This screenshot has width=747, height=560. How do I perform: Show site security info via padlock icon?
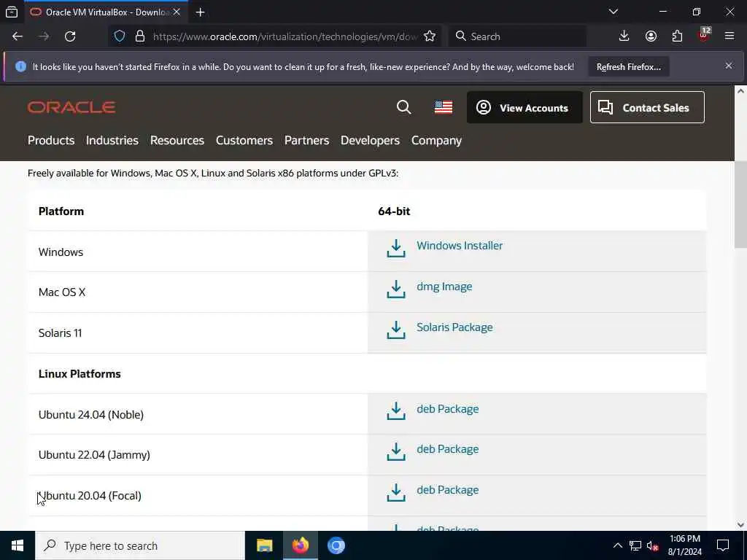click(x=140, y=36)
